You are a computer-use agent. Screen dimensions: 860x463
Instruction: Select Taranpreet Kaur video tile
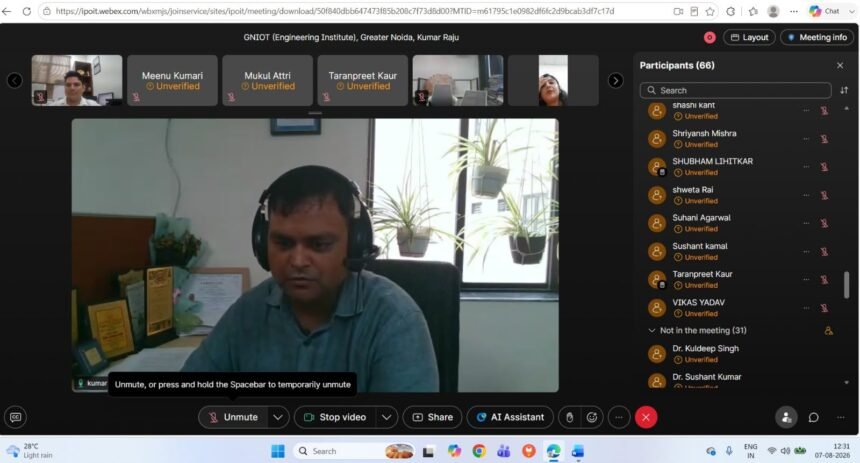363,80
